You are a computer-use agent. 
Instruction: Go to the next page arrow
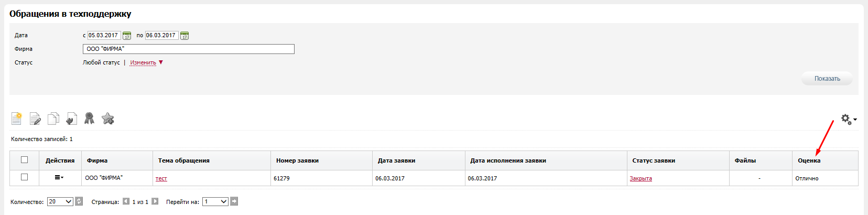coord(155,201)
